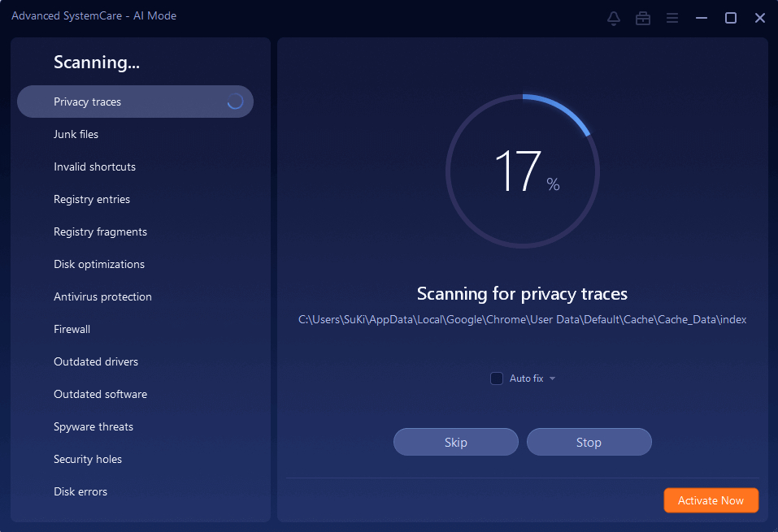
Task: Enable the Auto fix checkbox
Action: click(497, 378)
